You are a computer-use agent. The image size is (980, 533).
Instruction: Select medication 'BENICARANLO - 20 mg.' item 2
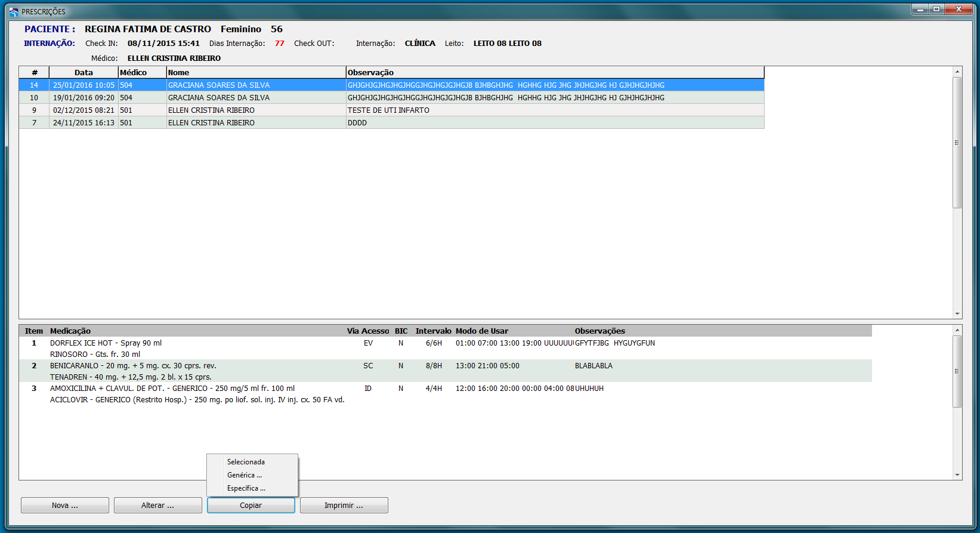pos(133,366)
